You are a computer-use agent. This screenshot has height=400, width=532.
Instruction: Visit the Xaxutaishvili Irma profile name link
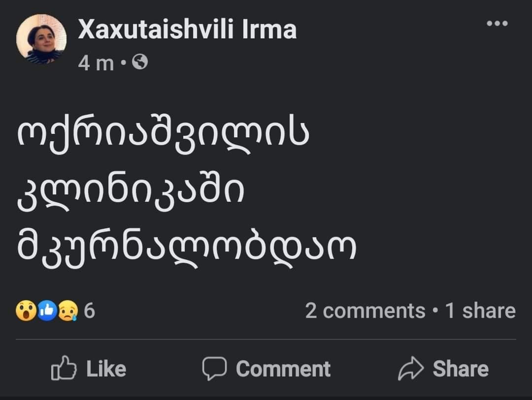(x=187, y=30)
